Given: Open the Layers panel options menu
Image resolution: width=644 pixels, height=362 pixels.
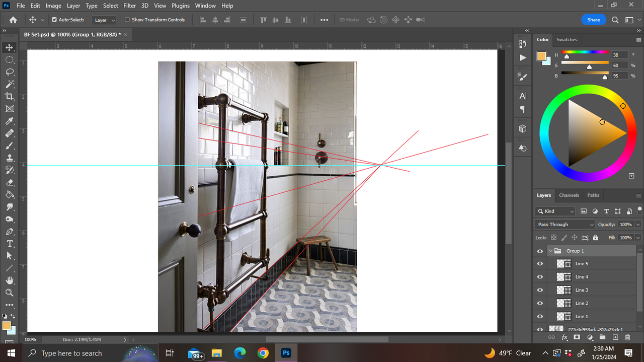Looking at the screenshot, I should pyautogui.click(x=638, y=195).
